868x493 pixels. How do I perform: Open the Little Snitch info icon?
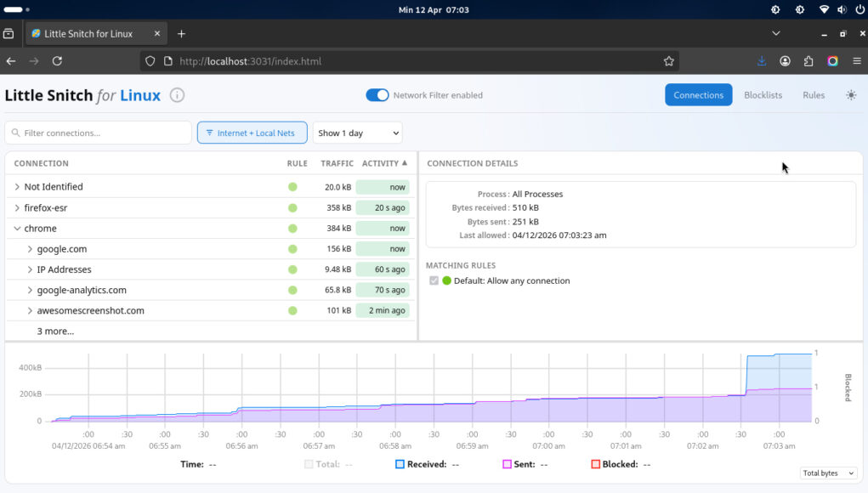(177, 95)
